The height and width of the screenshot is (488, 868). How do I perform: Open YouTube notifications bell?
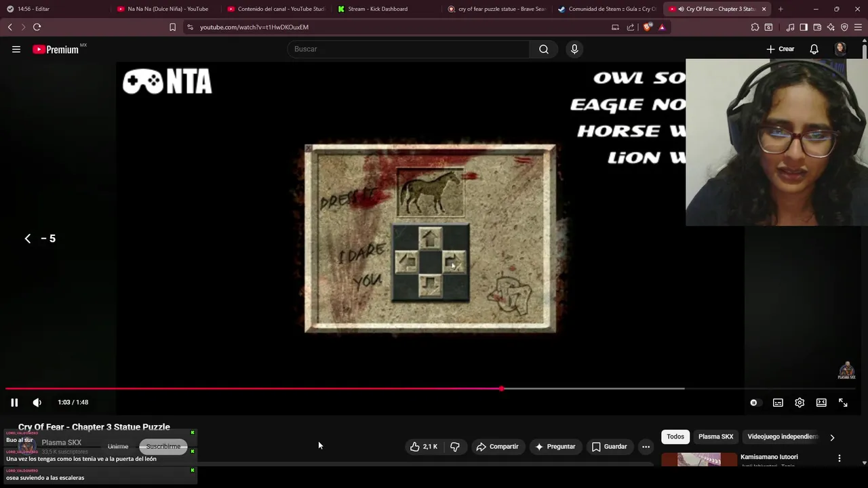click(x=814, y=49)
